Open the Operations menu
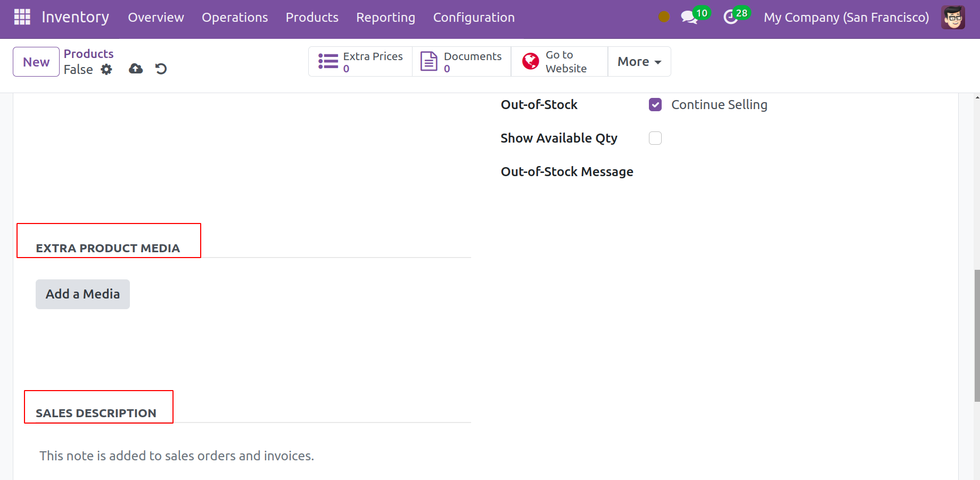This screenshot has height=480, width=980. [235, 17]
